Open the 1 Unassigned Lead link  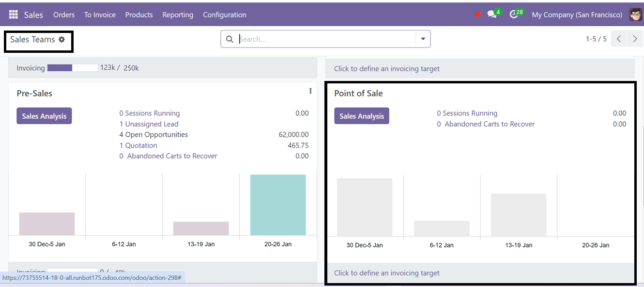pyautogui.click(x=149, y=124)
